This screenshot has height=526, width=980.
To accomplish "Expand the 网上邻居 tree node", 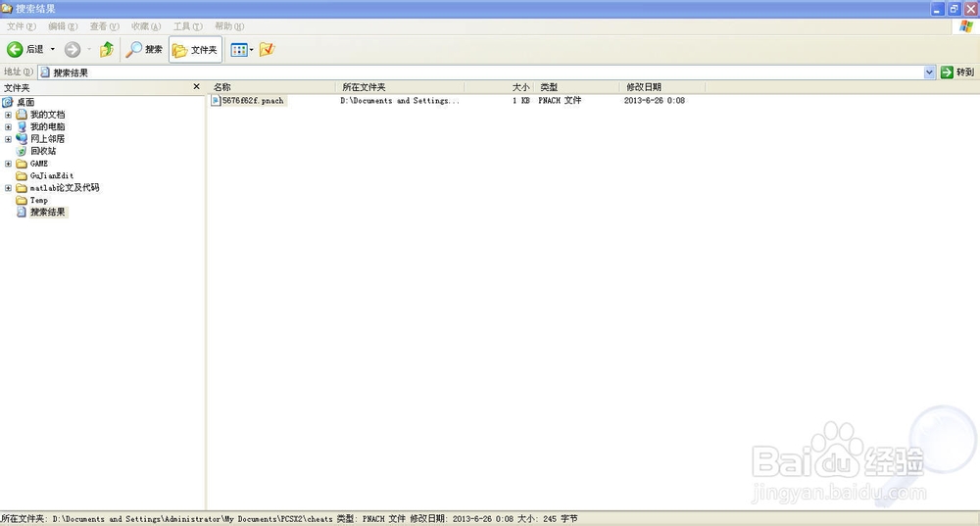I will [x=8, y=139].
